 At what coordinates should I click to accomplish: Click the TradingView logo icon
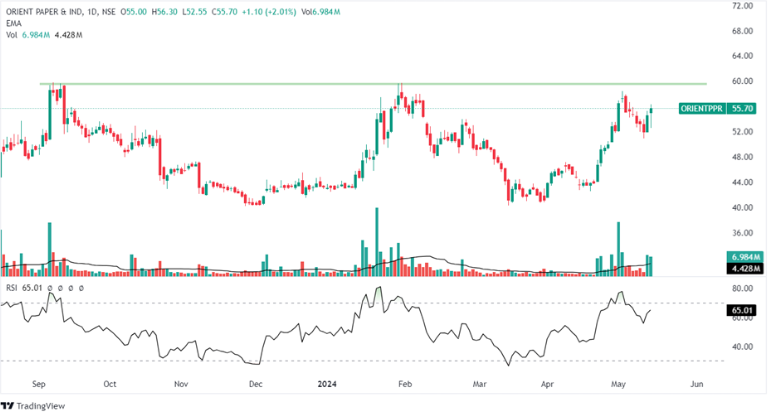point(8,405)
